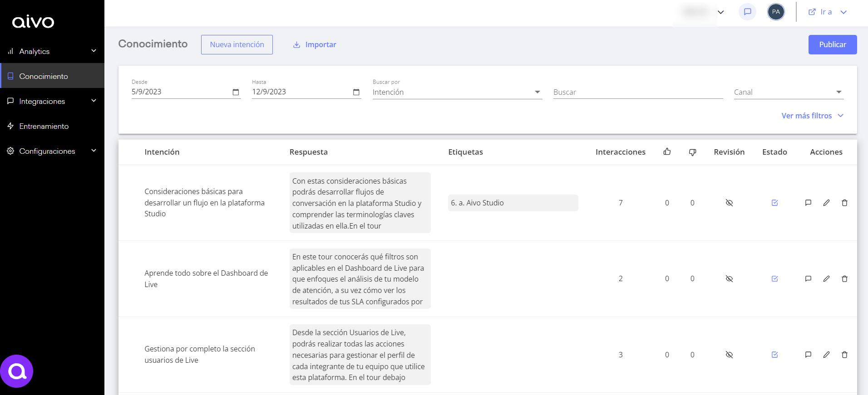The image size is (868, 395).
Task: Sort by thumbs-down column header
Action: (692, 152)
